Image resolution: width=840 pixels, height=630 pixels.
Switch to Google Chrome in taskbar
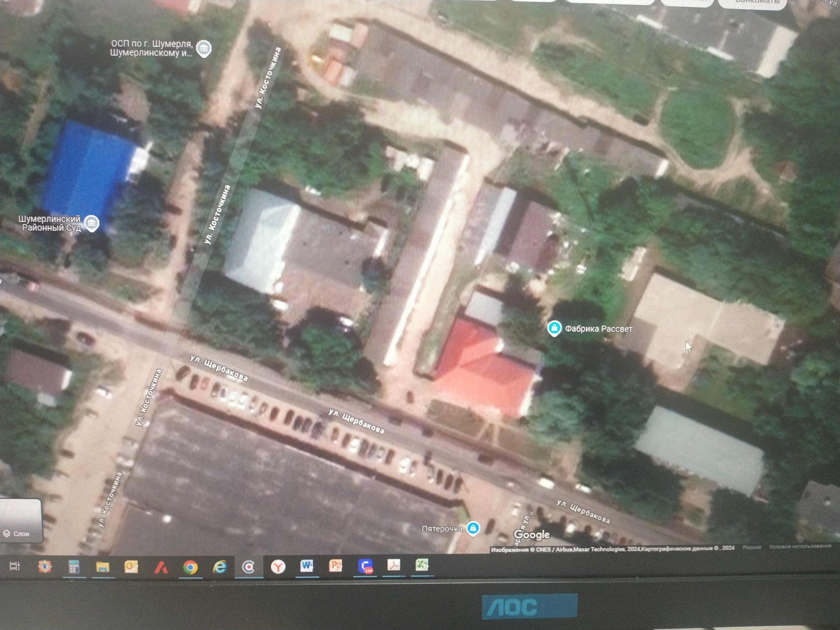tap(190, 567)
